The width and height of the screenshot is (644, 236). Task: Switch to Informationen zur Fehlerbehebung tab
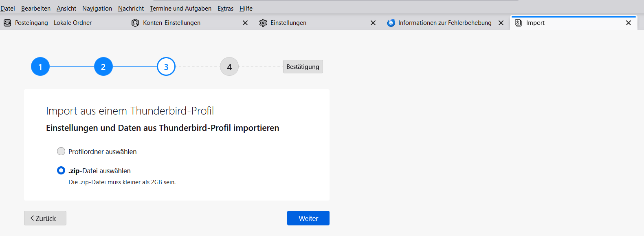click(x=445, y=23)
